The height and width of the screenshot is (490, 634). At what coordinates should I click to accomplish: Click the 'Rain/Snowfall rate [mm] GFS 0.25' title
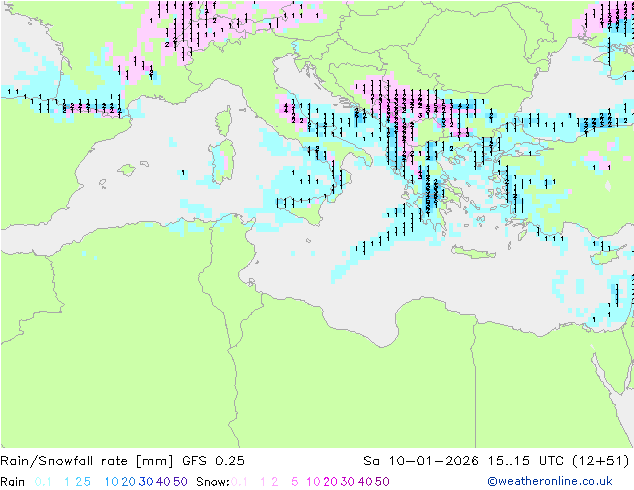pyautogui.click(x=123, y=461)
